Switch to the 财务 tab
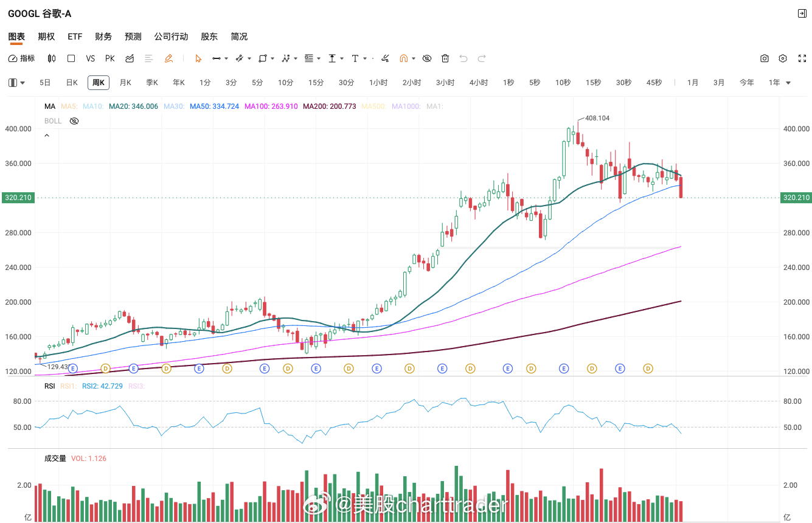The height and width of the screenshot is (523, 812). coord(103,36)
